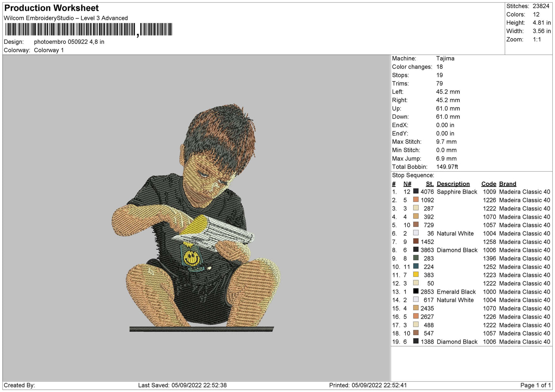Select the Trims value 79
Viewport: 555px width, 392px height.
coord(439,84)
